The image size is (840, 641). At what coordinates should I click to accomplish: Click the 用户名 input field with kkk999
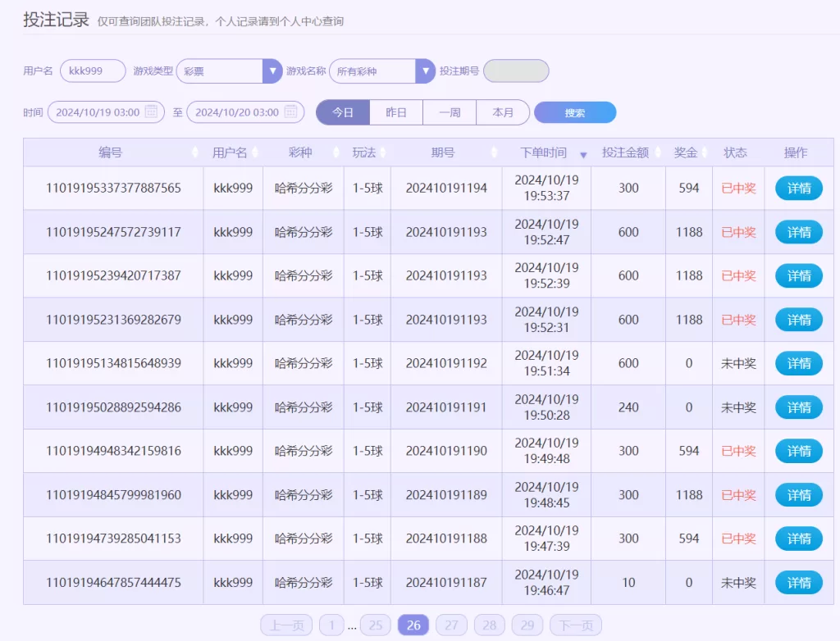point(93,70)
